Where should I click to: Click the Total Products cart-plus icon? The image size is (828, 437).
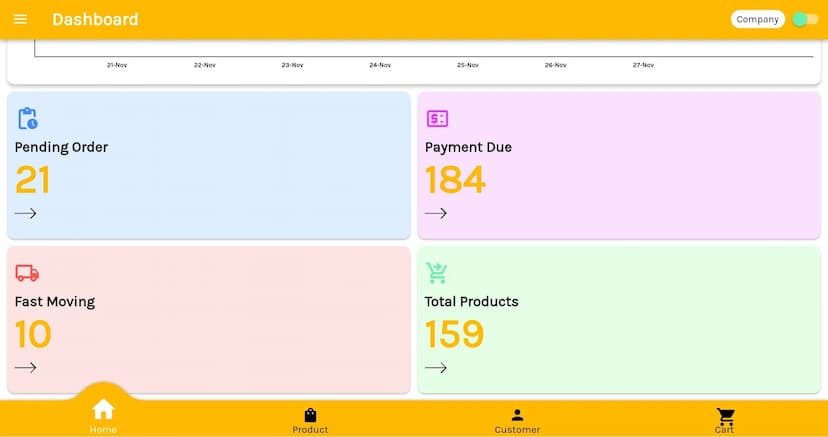(437, 273)
